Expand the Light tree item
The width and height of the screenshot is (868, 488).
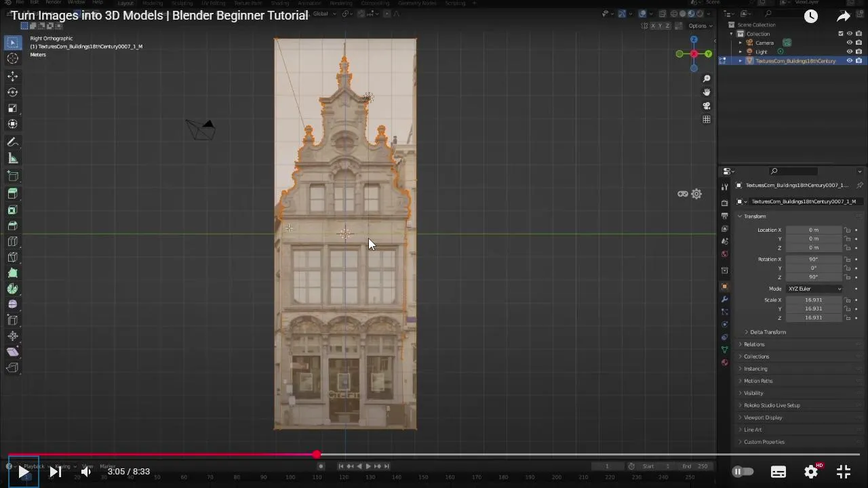point(741,52)
